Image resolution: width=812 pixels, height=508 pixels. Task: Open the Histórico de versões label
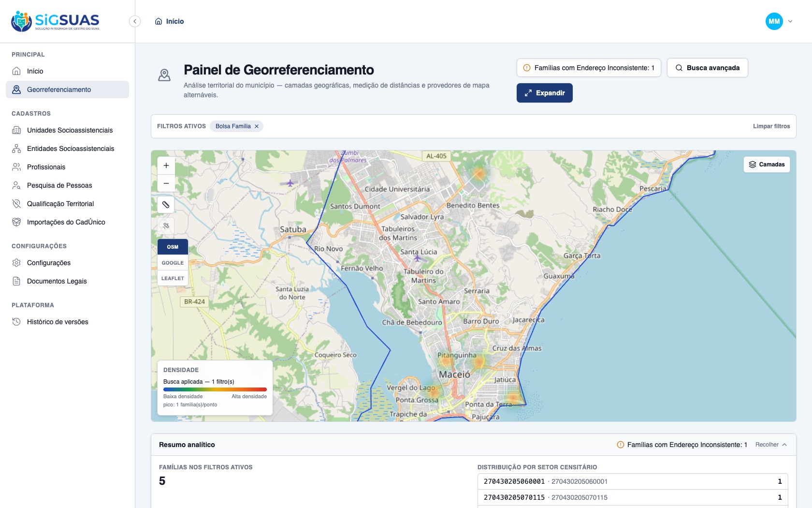tap(58, 322)
